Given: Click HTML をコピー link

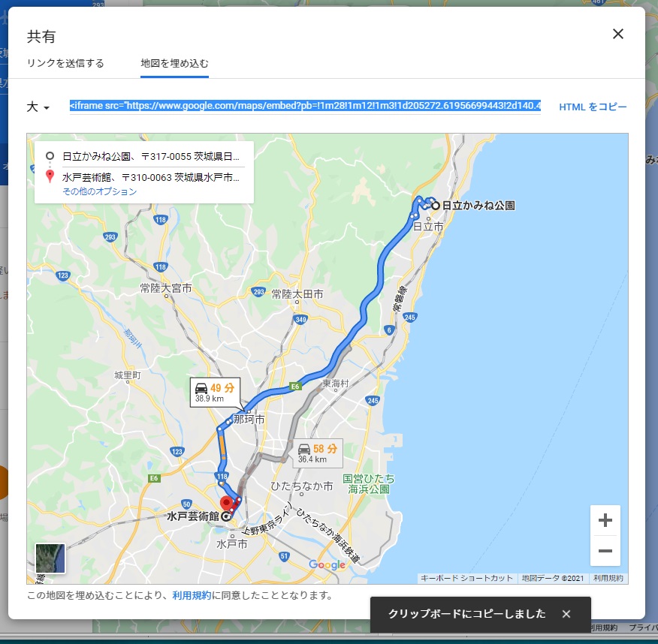Looking at the screenshot, I should (593, 107).
